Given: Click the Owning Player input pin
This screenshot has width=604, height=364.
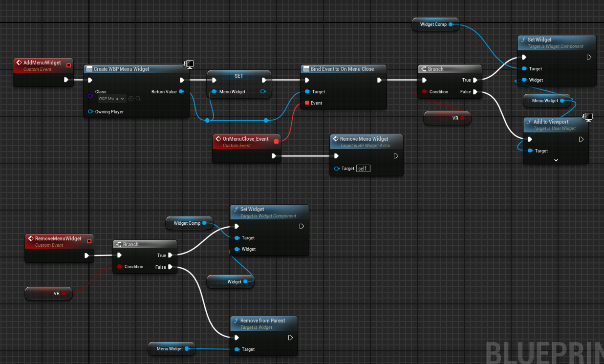Looking at the screenshot, I should [x=91, y=112].
